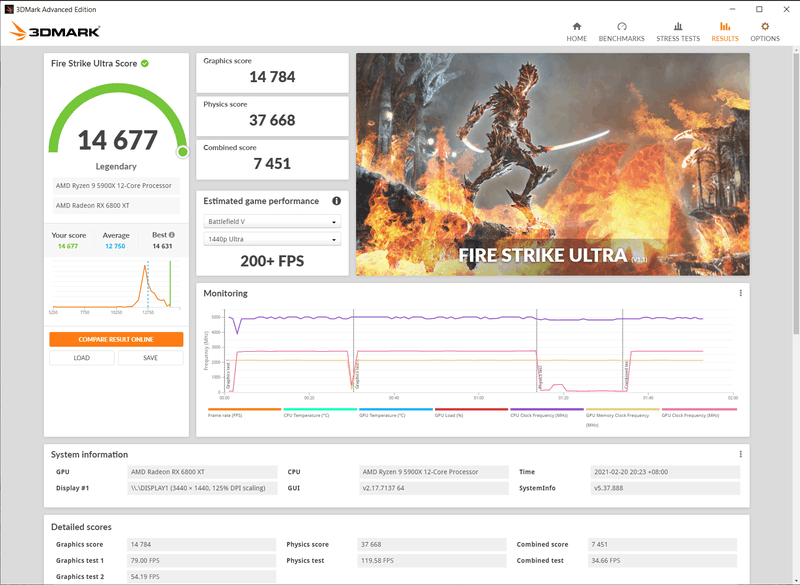Toggle GPU Temperature legend swatch
Viewport: 800px width, 585px height.
[x=395, y=409]
